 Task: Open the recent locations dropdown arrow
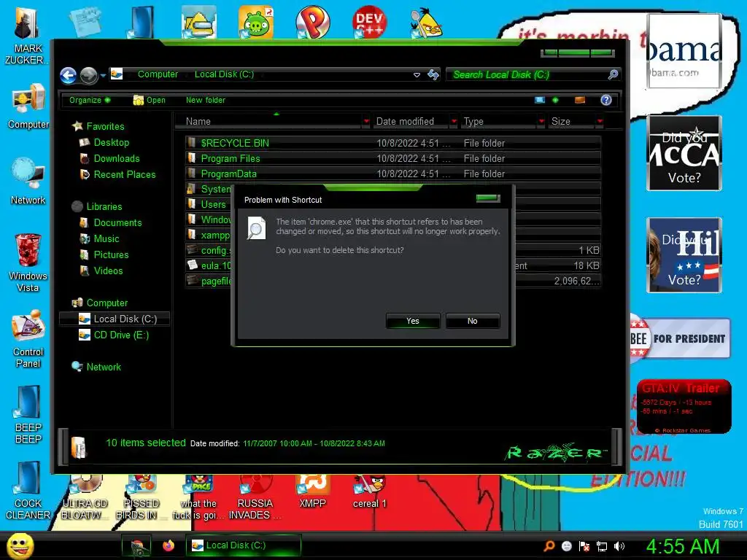(x=103, y=75)
